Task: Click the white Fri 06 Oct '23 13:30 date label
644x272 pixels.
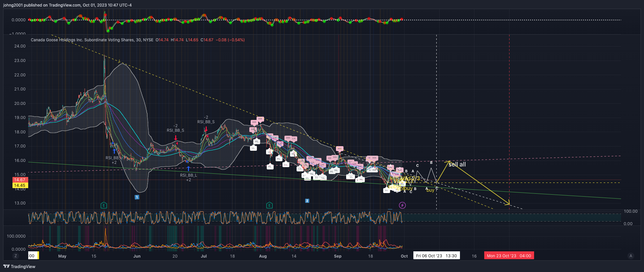Action: [x=436, y=256]
